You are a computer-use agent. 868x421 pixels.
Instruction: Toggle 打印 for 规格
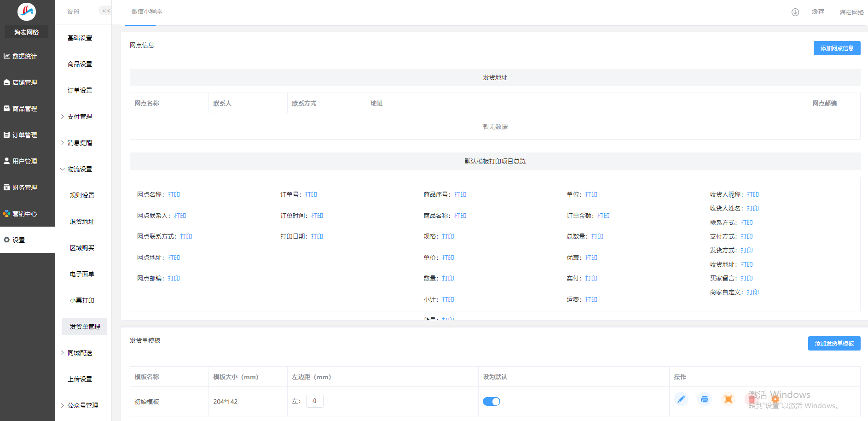(x=448, y=236)
